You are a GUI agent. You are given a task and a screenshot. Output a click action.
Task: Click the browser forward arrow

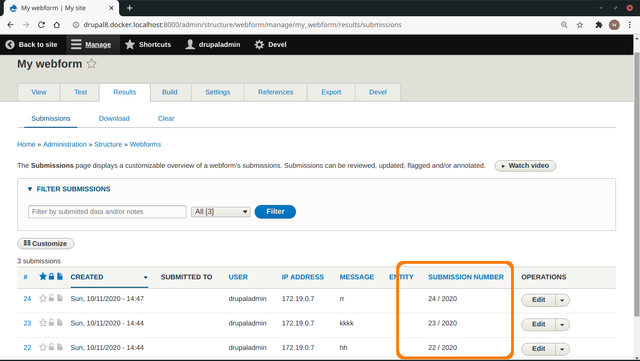[x=26, y=25]
